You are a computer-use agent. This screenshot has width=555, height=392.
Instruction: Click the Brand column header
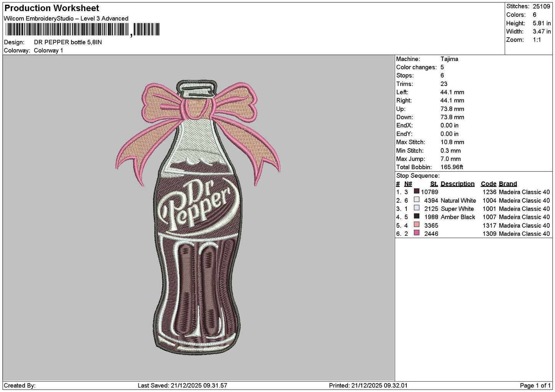(x=508, y=184)
